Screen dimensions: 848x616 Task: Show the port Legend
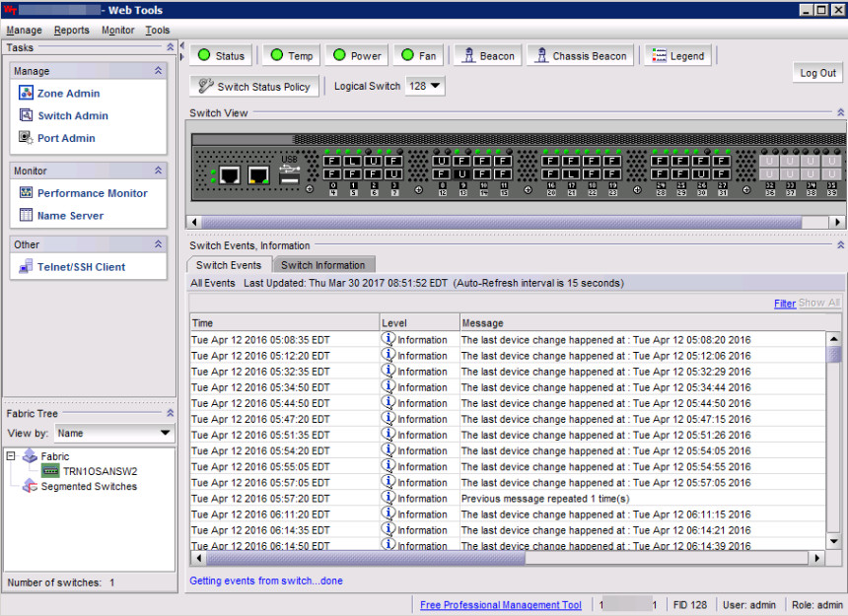(x=677, y=56)
